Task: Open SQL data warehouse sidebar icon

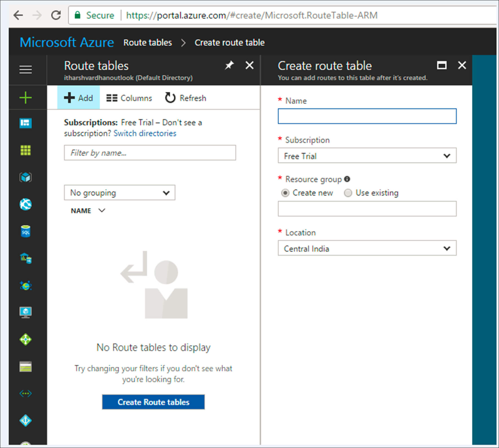Action: [x=26, y=258]
